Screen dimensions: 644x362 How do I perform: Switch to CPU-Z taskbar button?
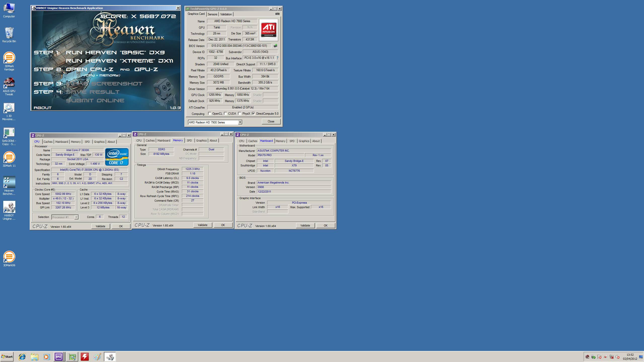coord(59,357)
